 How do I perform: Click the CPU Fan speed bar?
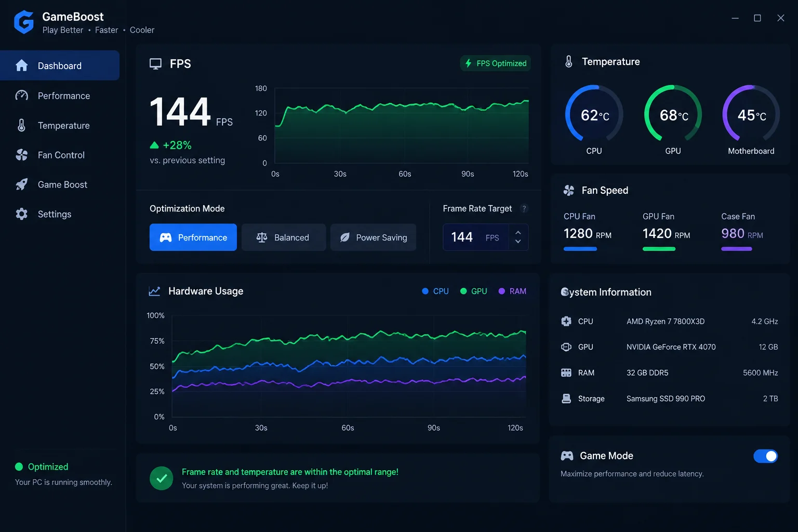pos(580,249)
